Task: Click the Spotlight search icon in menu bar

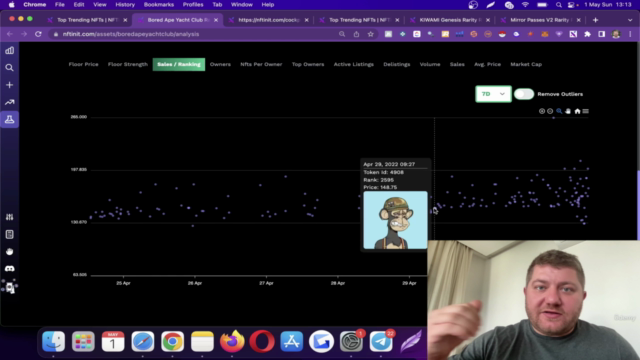Action: pyautogui.click(x=558, y=4)
